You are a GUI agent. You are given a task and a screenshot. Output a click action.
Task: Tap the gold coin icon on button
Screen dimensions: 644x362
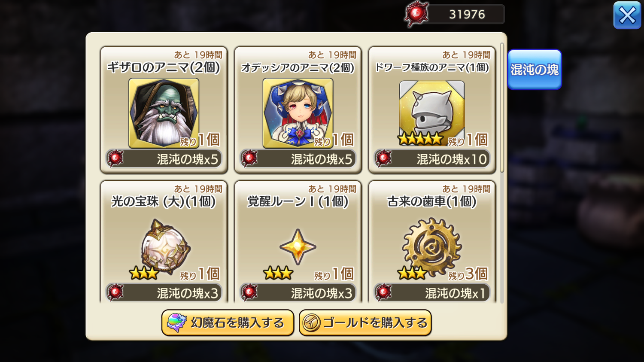tap(312, 323)
